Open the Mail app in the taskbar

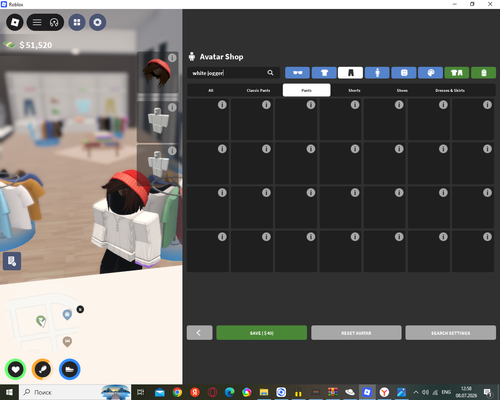[x=160, y=392]
